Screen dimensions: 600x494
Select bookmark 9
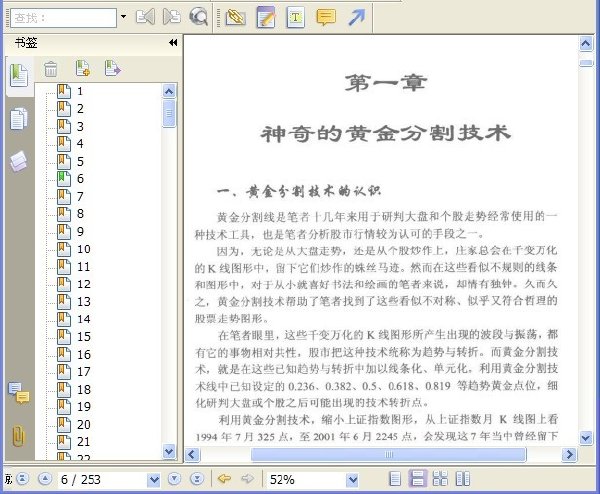tap(70, 232)
